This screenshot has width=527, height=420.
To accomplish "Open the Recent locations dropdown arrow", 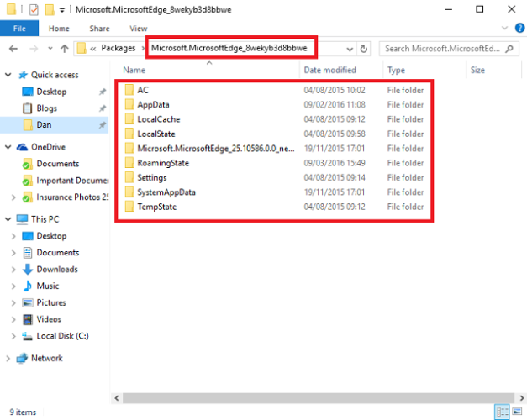I will [x=50, y=49].
